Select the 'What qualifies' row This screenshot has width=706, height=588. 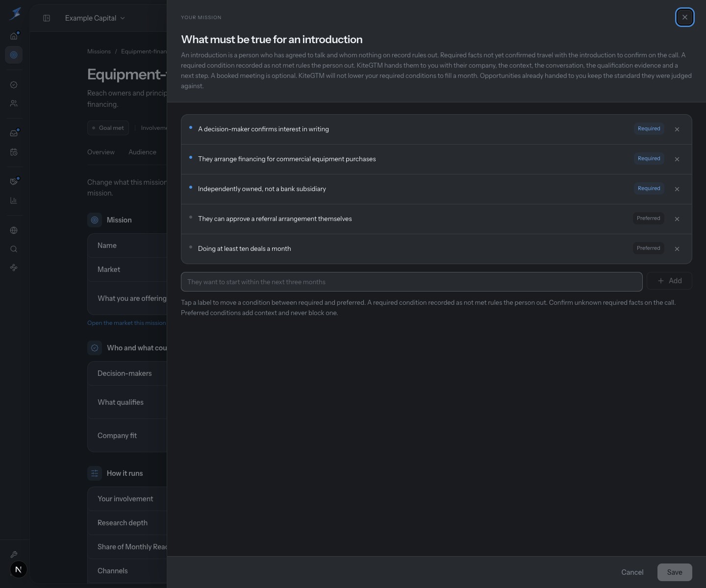(127, 402)
